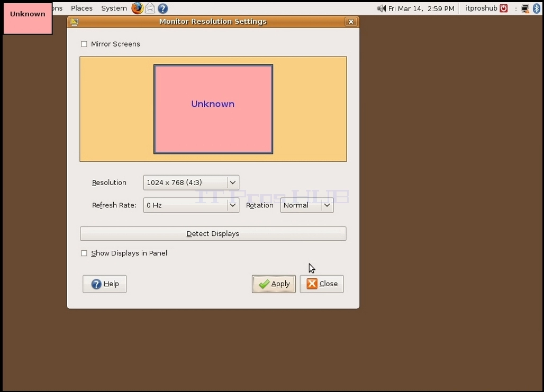Enable the Mirror Screens checkbox
544x392 pixels.
(84, 44)
